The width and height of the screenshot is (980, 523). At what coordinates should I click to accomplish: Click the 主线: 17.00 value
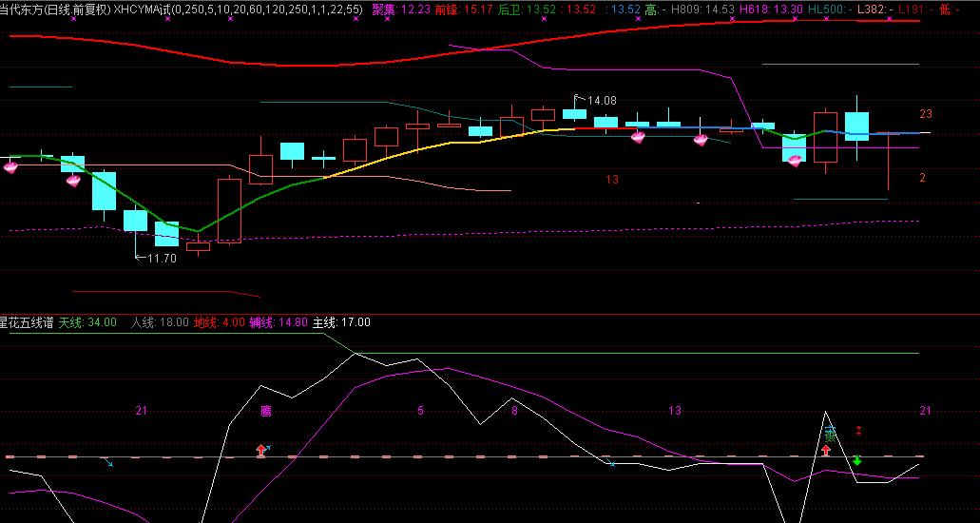[x=341, y=322]
